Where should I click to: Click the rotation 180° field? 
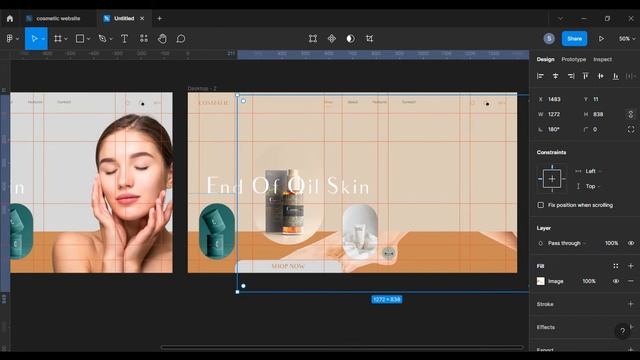tap(554, 129)
